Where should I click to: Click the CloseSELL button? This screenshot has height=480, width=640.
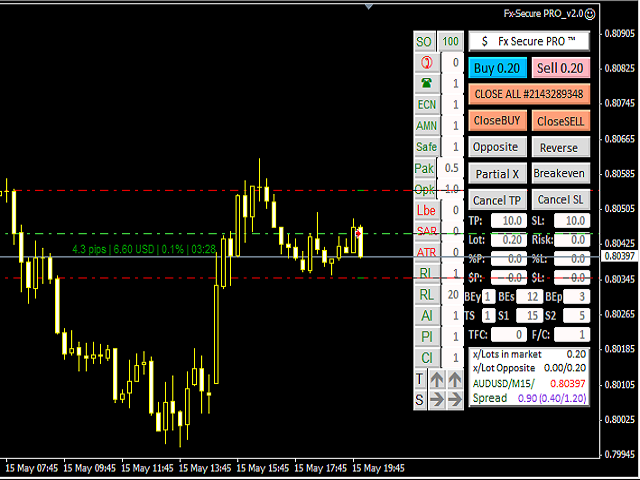(560, 121)
